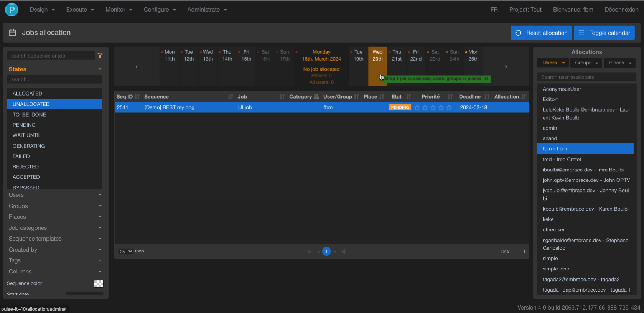Open the Sequence color swatch
The width and height of the screenshot is (644, 313).
[99, 284]
